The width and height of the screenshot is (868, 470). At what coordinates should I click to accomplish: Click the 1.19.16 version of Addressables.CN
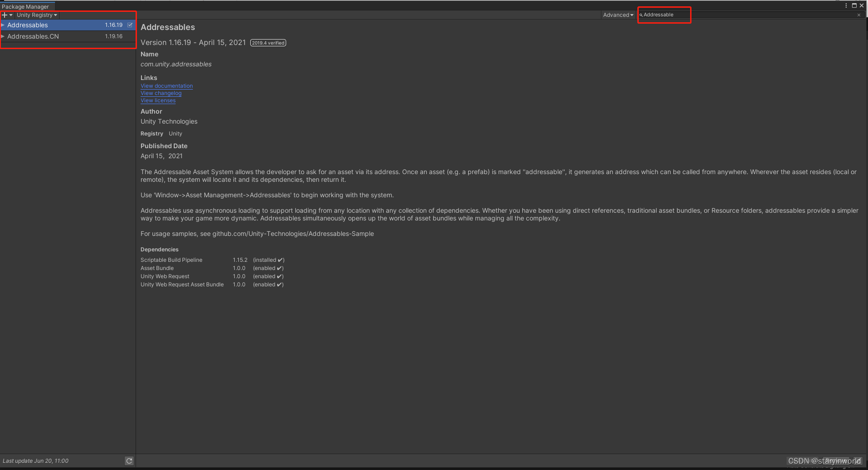point(114,36)
